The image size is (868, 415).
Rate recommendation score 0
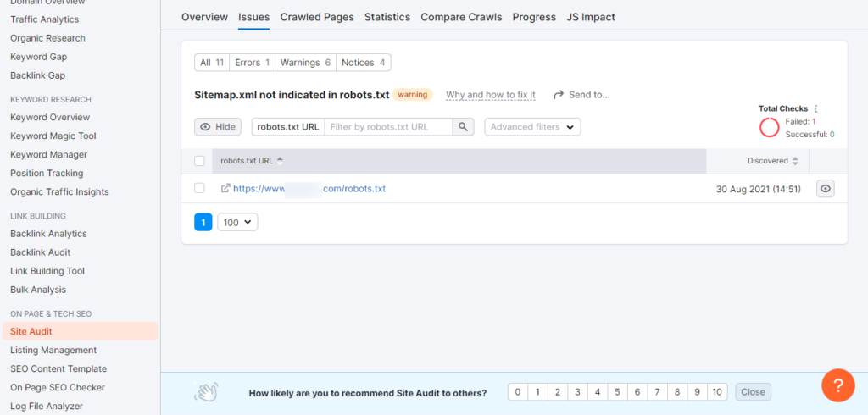[518, 392]
